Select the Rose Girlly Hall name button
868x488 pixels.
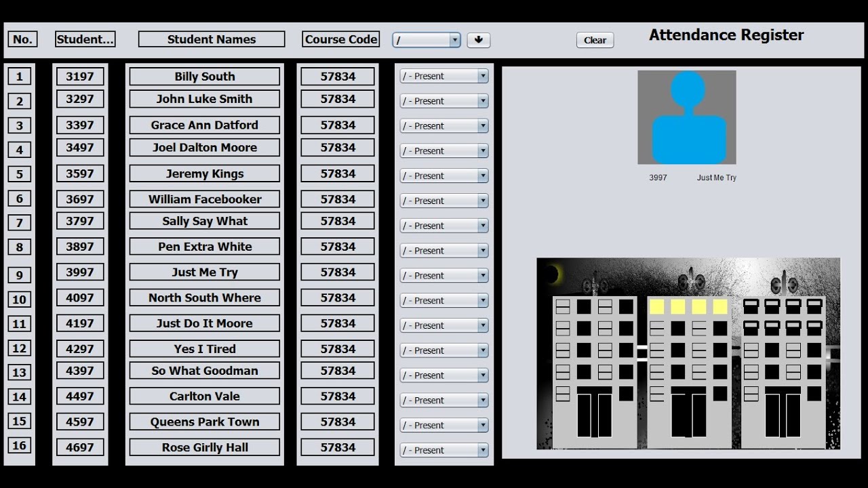pyautogui.click(x=204, y=447)
